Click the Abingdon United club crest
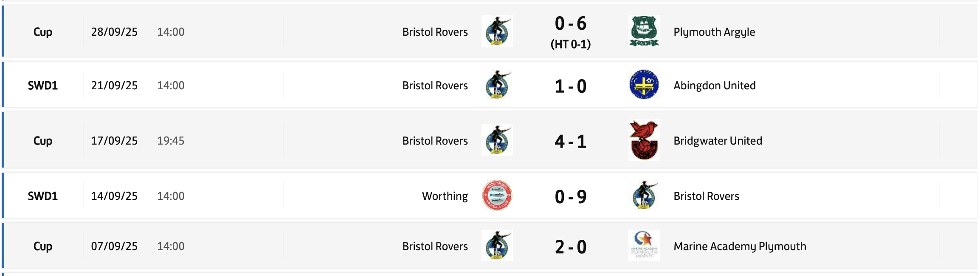 click(x=644, y=85)
